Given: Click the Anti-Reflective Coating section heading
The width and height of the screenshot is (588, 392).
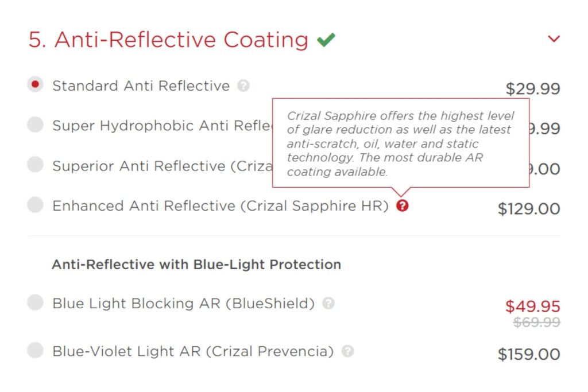Looking at the screenshot, I should 167,39.
